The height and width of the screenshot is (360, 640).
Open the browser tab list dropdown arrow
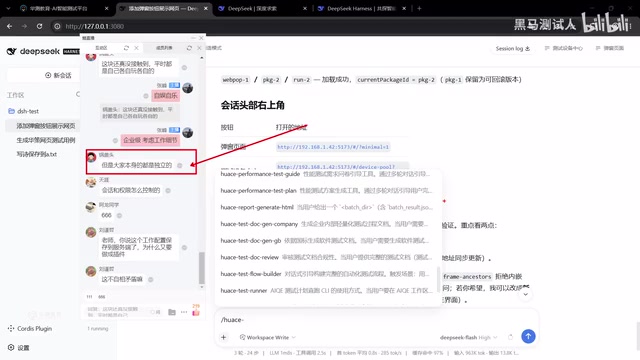(8, 8)
